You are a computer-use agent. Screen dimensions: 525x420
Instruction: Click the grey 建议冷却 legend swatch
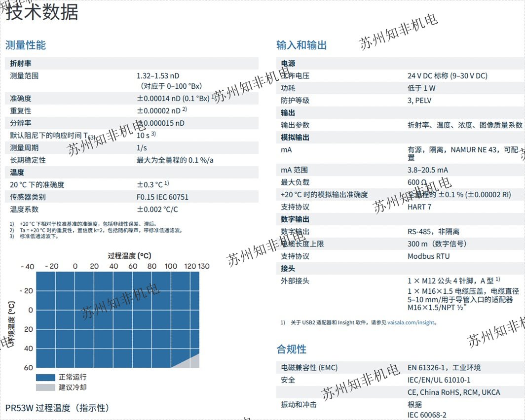coord(45,387)
